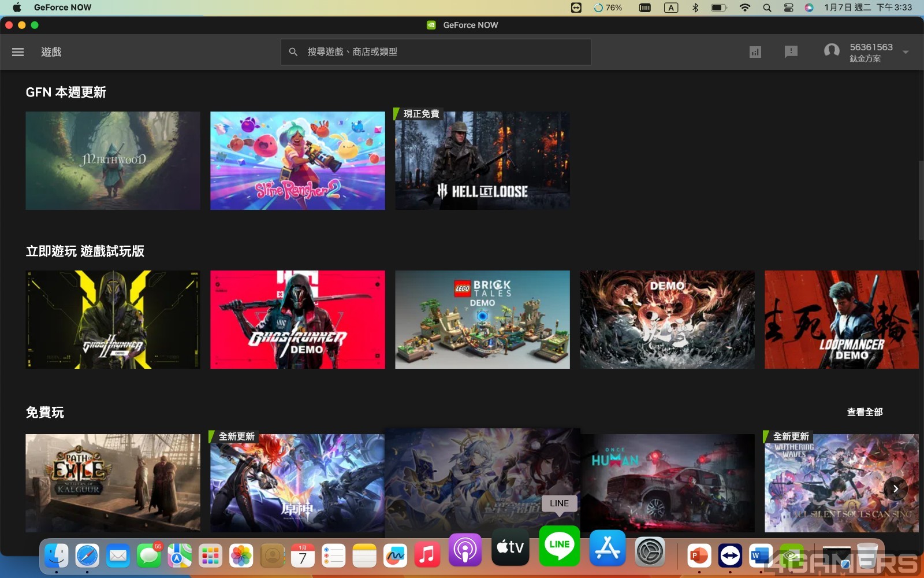Open TeamViewer in the Dock
The width and height of the screenshot is (924, 578).
point(731,555)
